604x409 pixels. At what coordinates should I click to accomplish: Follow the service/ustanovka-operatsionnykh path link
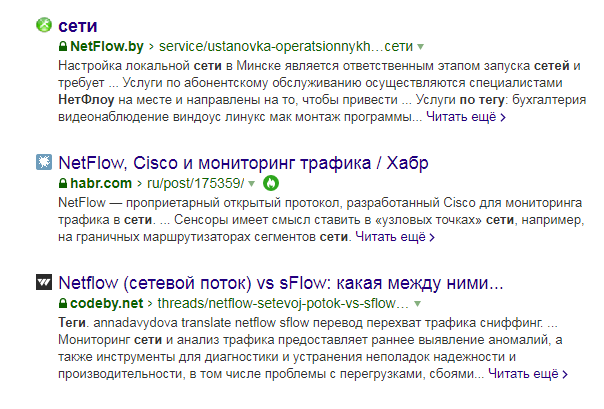coord(286,47)
